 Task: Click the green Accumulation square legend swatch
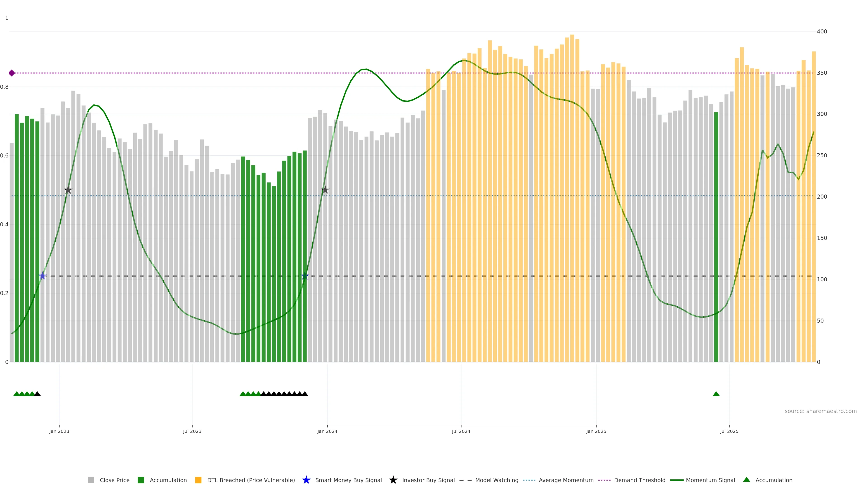click(x=141, y=480)
